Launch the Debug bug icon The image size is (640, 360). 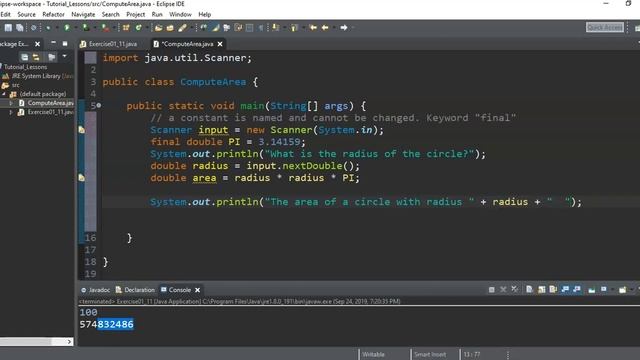48,27
